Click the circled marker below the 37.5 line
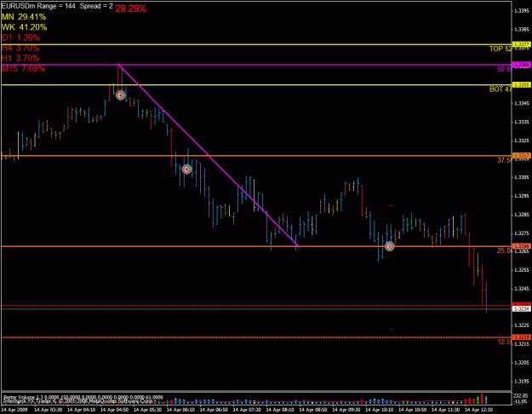532x414 pixels. (x=186, y=170)
